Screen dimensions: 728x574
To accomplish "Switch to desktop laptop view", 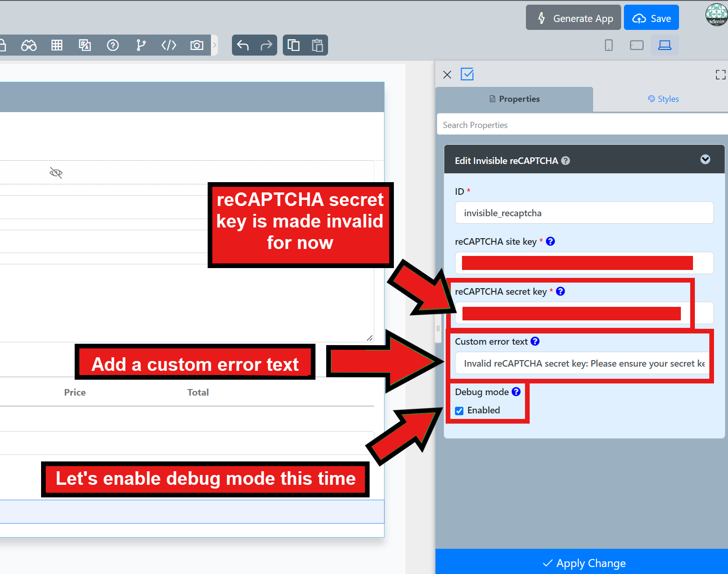I will [665, 45].
